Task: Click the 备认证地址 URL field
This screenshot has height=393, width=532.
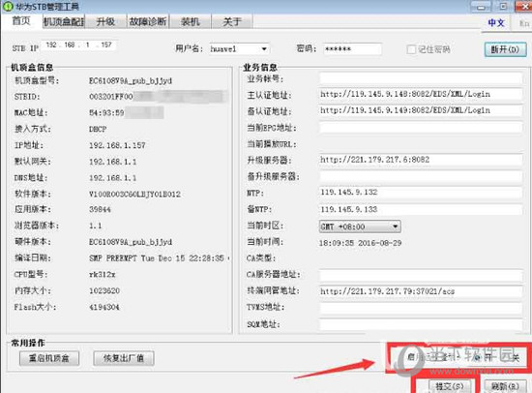Action: (x=421, y=110)
